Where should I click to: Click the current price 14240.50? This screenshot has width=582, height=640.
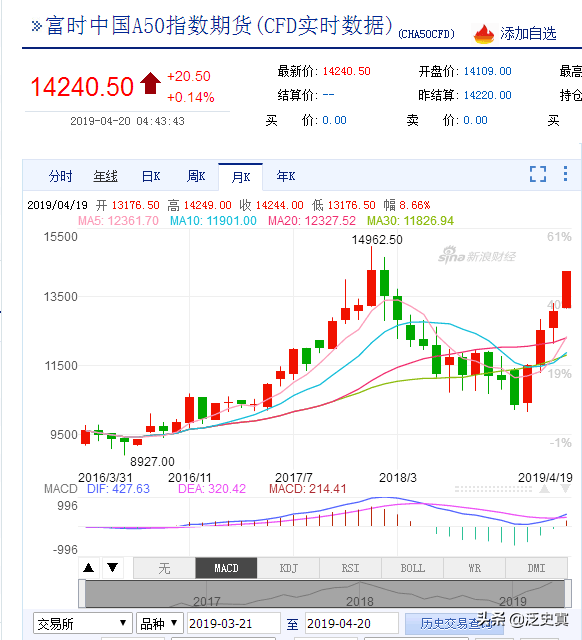click(82, 87)
